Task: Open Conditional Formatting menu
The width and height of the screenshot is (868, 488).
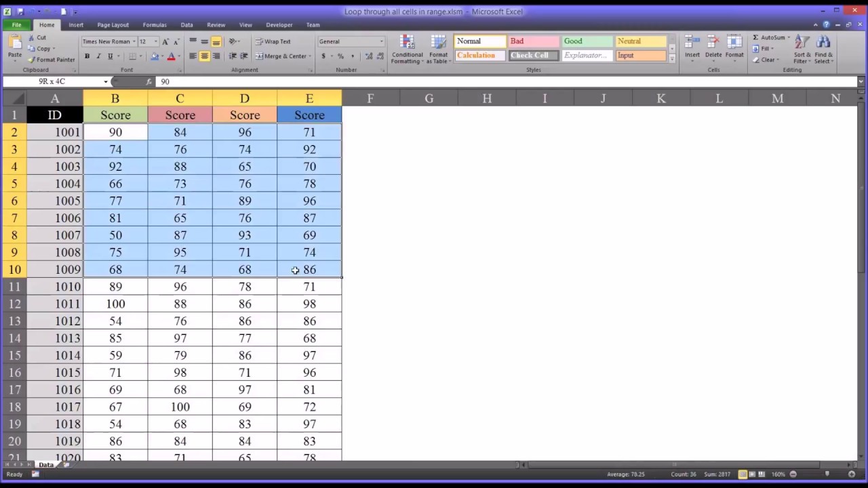Action: point(407,49)
